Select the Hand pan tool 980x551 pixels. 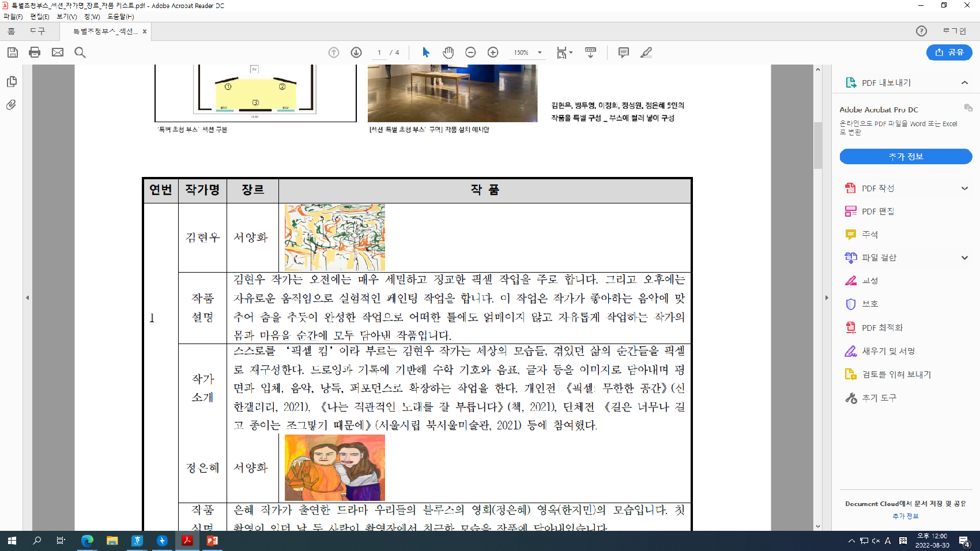(x=448, y=52)
